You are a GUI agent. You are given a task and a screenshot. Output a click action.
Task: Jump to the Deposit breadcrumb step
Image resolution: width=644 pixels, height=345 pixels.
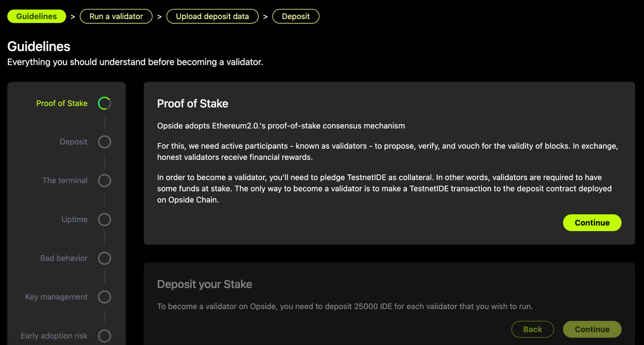click(x=296, y=17)
